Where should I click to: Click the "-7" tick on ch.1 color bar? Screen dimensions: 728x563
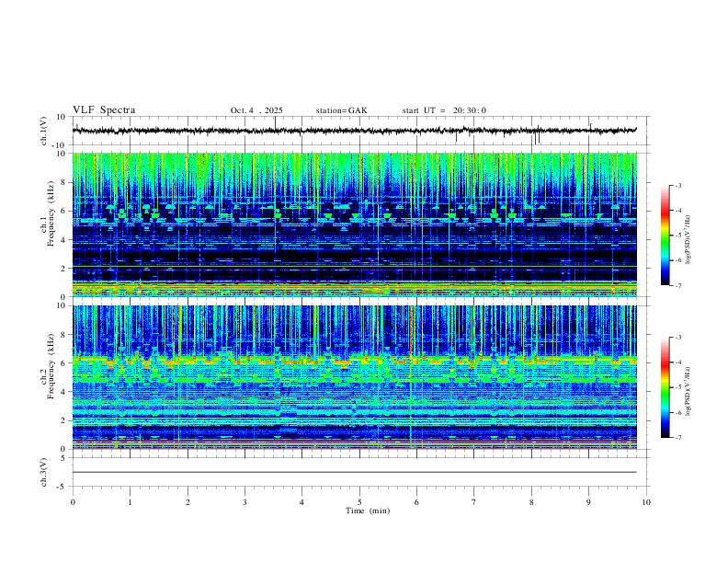point(677,285)
